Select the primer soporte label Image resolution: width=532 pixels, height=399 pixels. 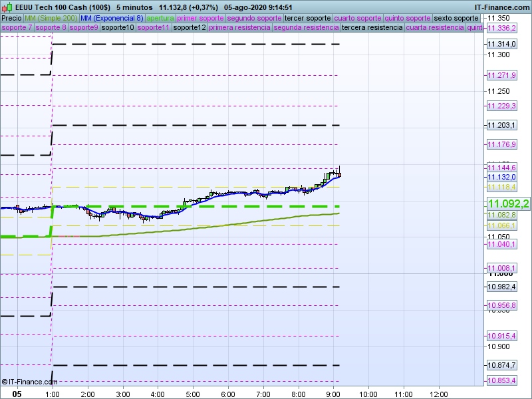click(x=201, y=18)
